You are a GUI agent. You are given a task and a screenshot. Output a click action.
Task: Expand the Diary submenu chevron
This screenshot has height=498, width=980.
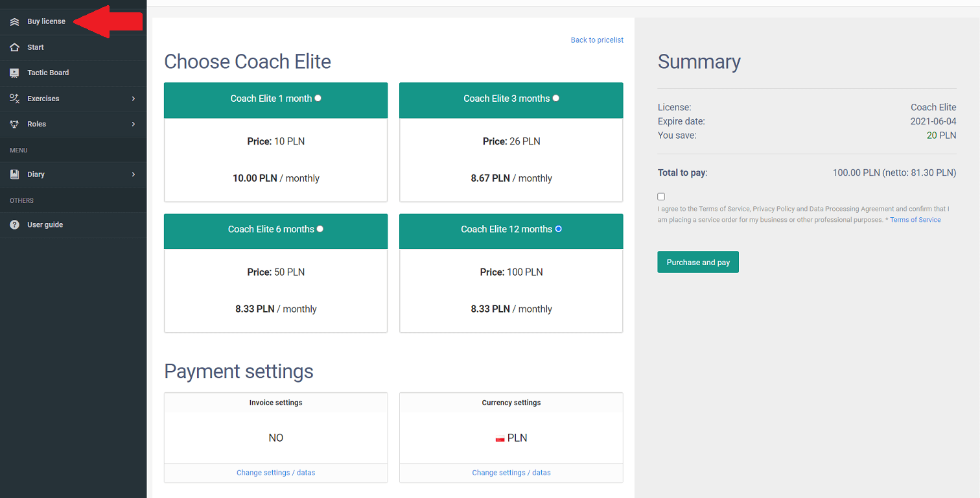click(134, 174)
